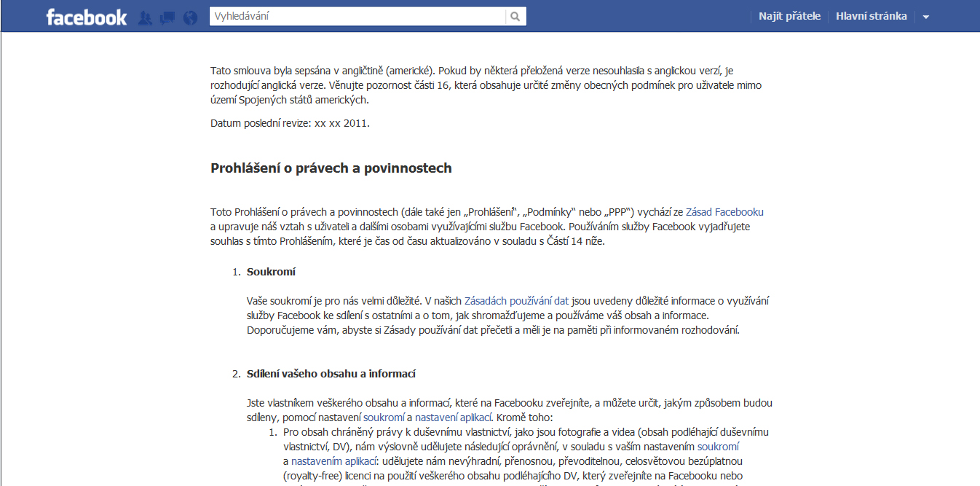Screen dimensions: 980x486
Task: Open the messages icon in top bar
Action: [x=167, y=17]
